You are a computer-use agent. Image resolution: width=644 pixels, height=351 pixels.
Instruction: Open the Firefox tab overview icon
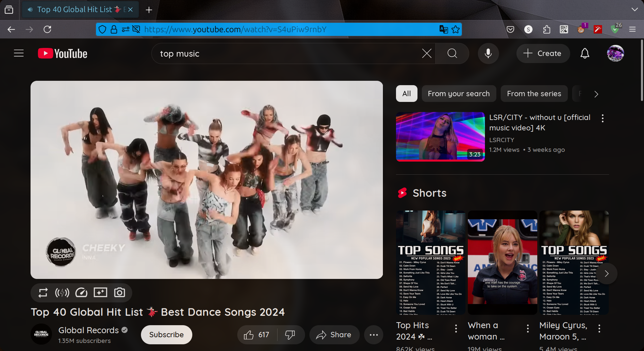pyautogui.click(x=9, y=10)
